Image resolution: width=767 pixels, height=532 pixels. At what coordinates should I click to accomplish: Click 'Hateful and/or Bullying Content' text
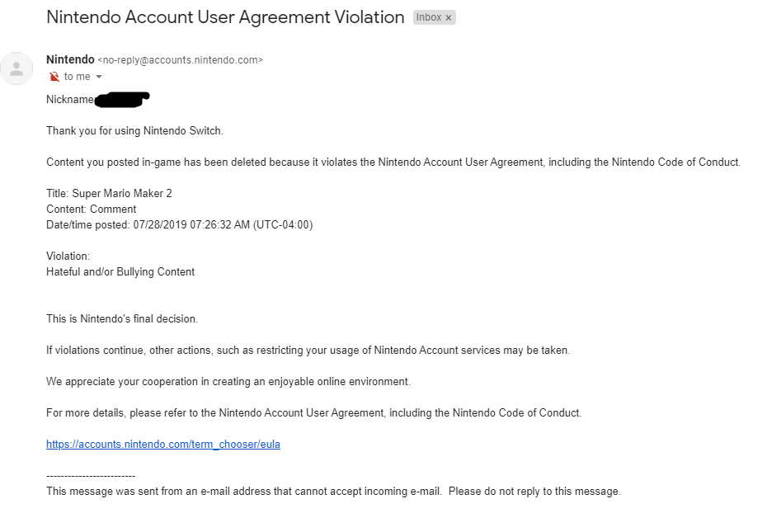[x=120, y=271]
